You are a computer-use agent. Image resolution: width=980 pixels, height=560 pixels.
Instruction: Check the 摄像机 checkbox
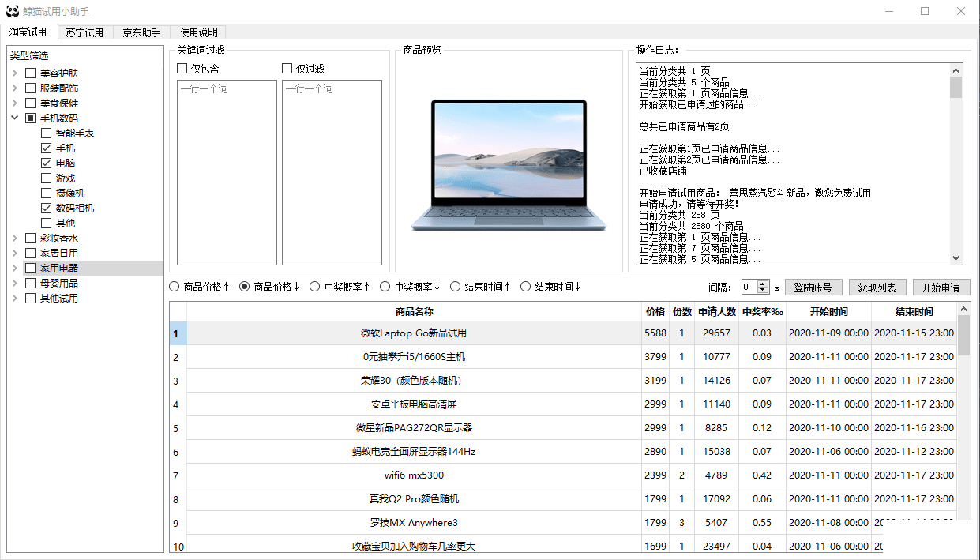click(46, 194)
